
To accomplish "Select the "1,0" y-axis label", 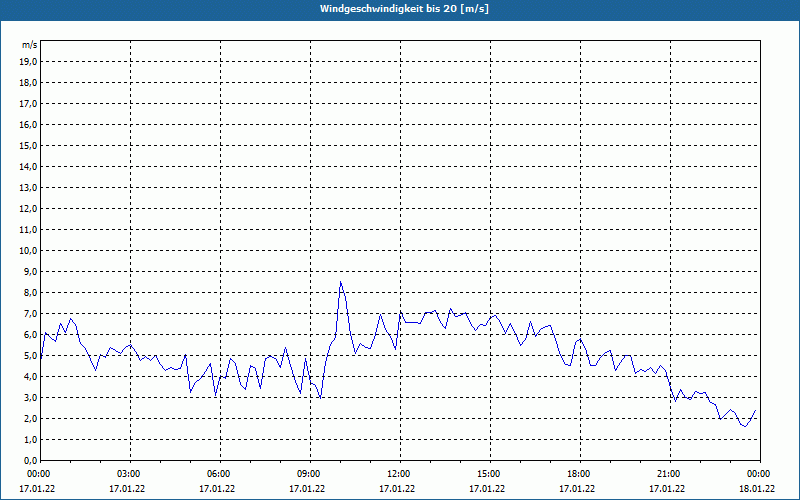I will (30, 439).
